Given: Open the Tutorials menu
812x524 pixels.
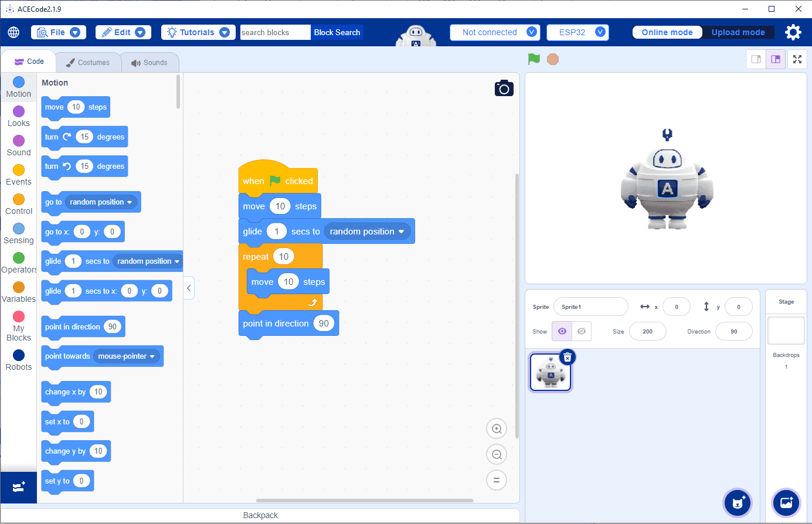Looking at the screenshot, I should click(198, 32).
